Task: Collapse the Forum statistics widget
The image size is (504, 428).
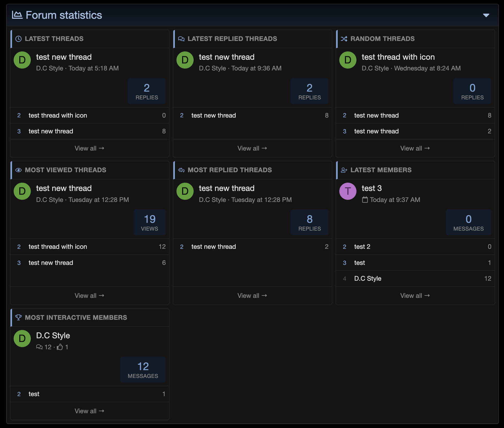Action: 486,15
